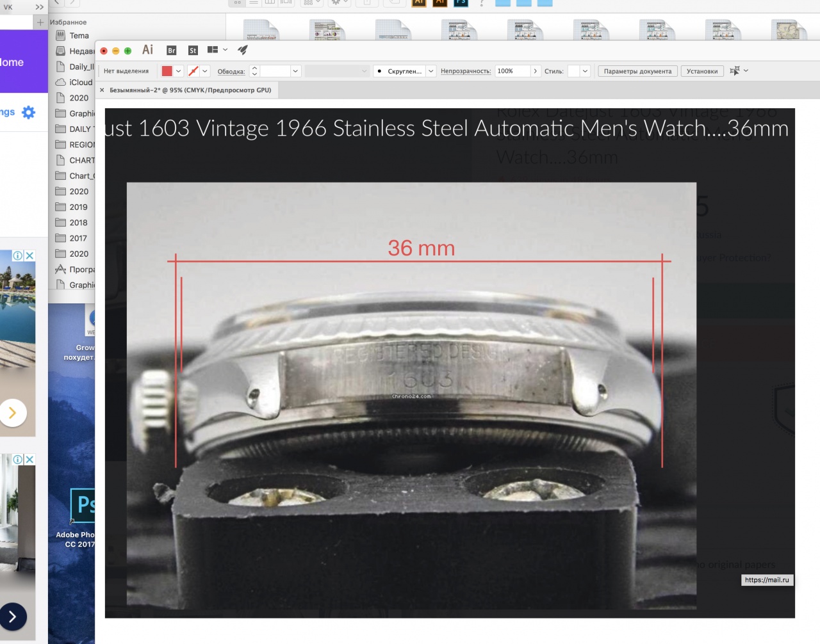Open Adobe Stock via St icon

[x=193, y=51]
